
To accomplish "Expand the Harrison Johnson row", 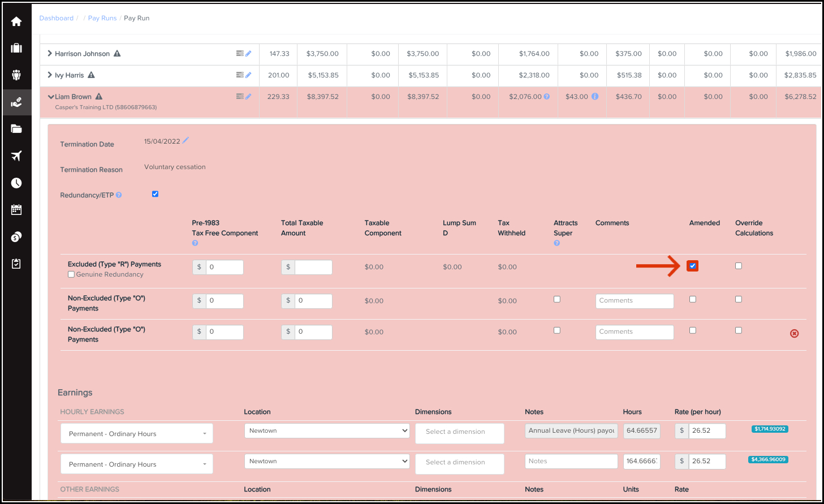I will click(50, 54).
